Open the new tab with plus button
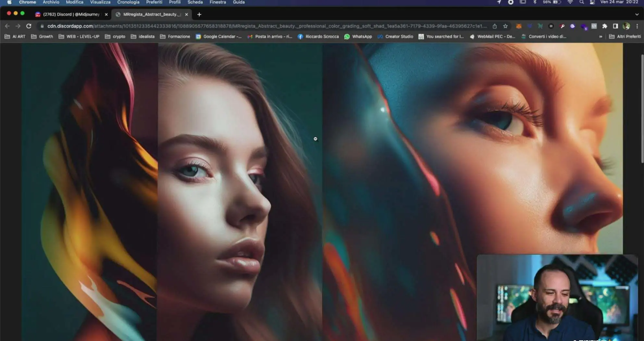The image size is (644, 341). pos(199,14)
